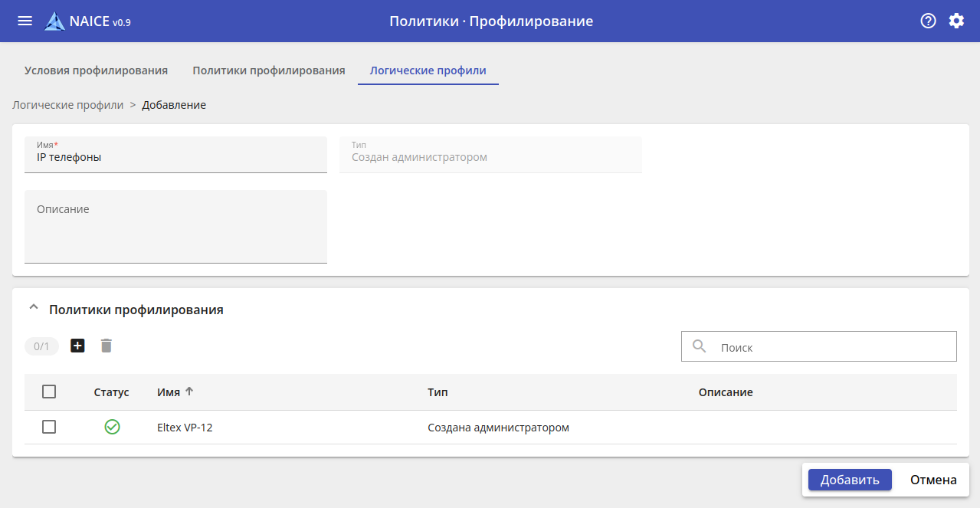Click the Отмена button
The width and height of the screenshot is (980, 508).
(933, 480)
